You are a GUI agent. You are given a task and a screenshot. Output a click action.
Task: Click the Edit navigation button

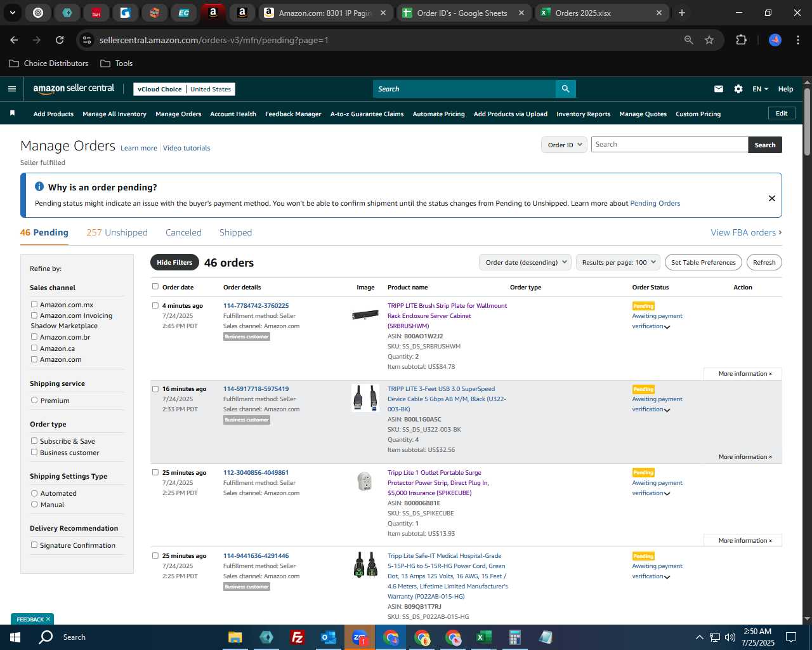782,113
